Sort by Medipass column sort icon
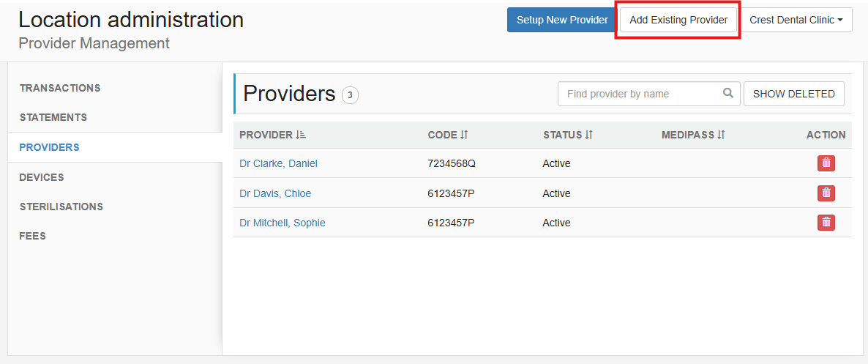Screen dimensions: 868x364 pos(721,135)
